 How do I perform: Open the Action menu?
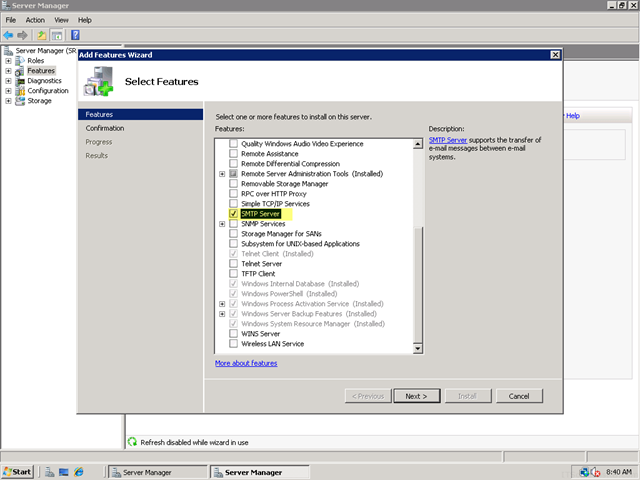35,20
